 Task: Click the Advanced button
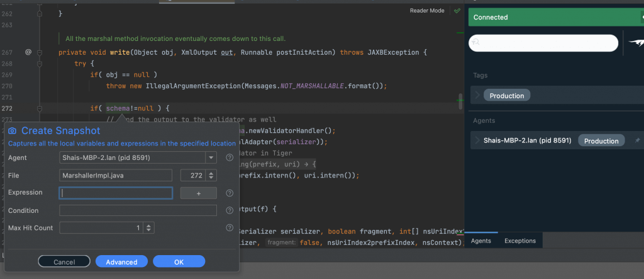121,262
